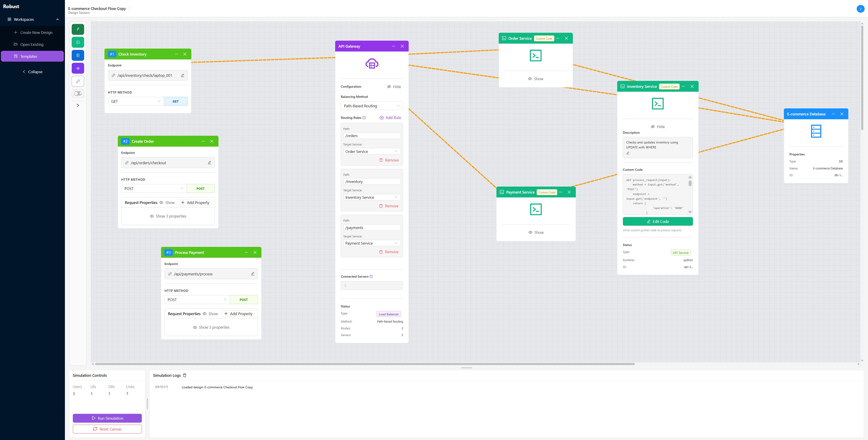Click the pencil icon to edit Check Inventory endpoint
The width and height of the screenshot is (868, 440).
(x=182, y=75)
